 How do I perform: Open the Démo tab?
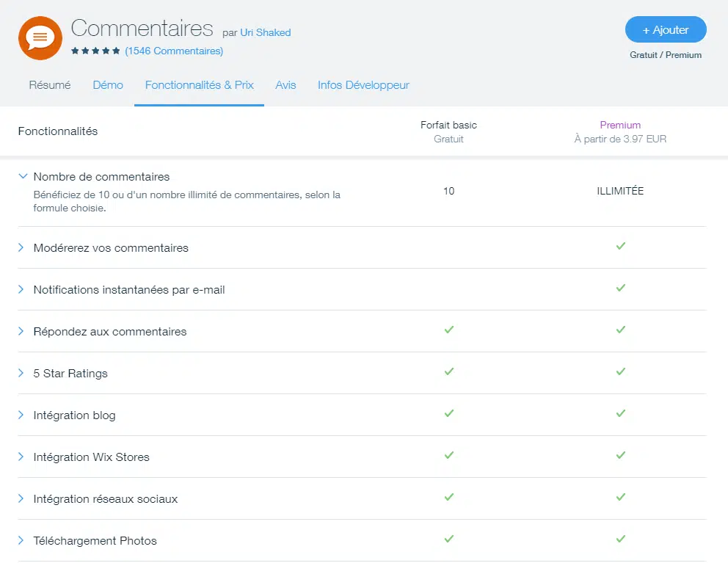[x=108, y=85]
